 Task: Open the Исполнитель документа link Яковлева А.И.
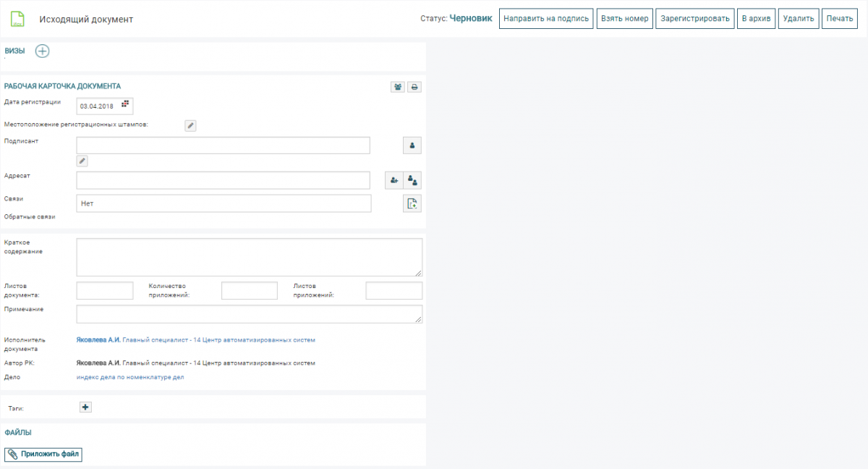(x=98, y=339)
